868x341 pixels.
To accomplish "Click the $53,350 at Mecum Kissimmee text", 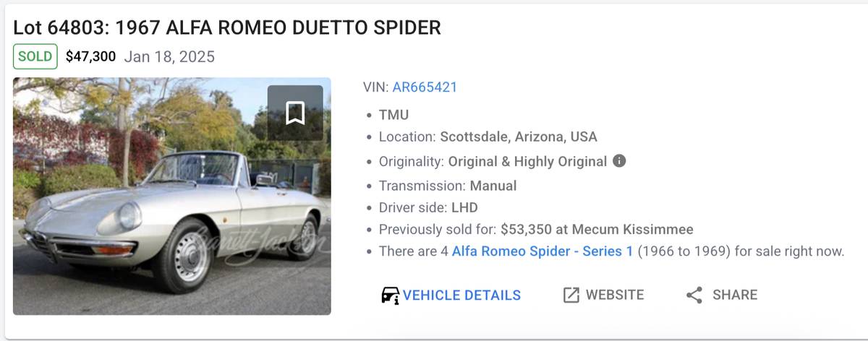I will pos(597,230).
